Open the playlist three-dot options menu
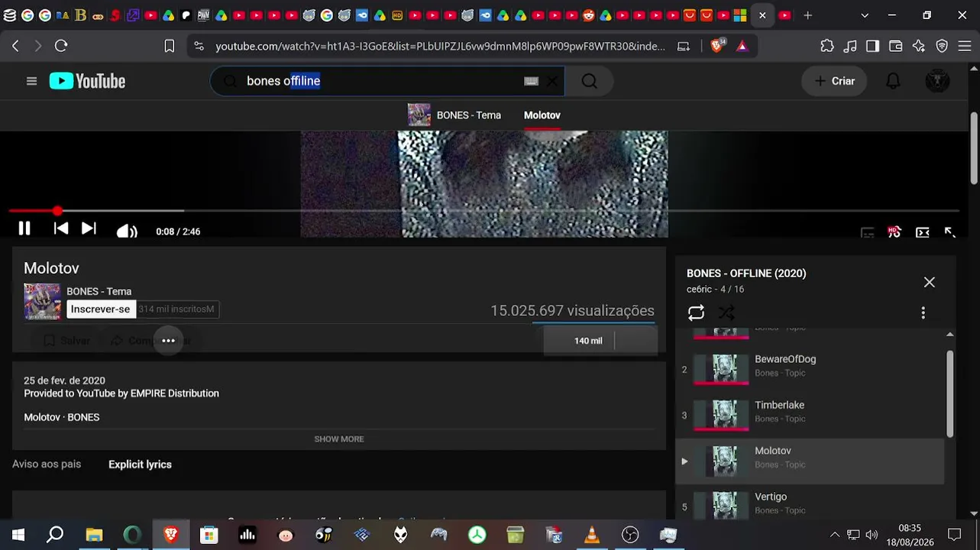The image size is (980, 550). pyautogui.click(x=923, y=312)
